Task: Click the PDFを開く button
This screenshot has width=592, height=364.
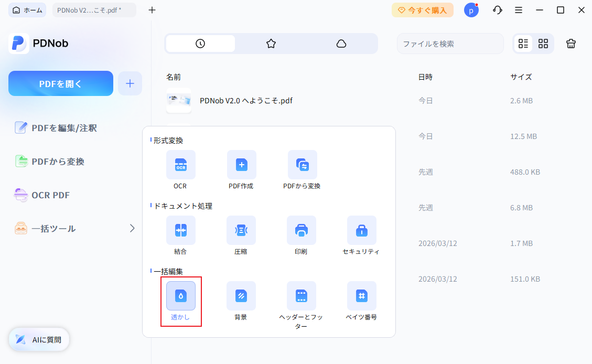Action: (60, 83)
